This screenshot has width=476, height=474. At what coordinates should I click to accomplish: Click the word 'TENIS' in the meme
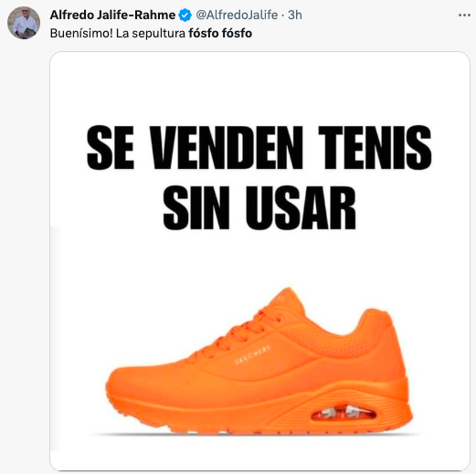point(375,147)
